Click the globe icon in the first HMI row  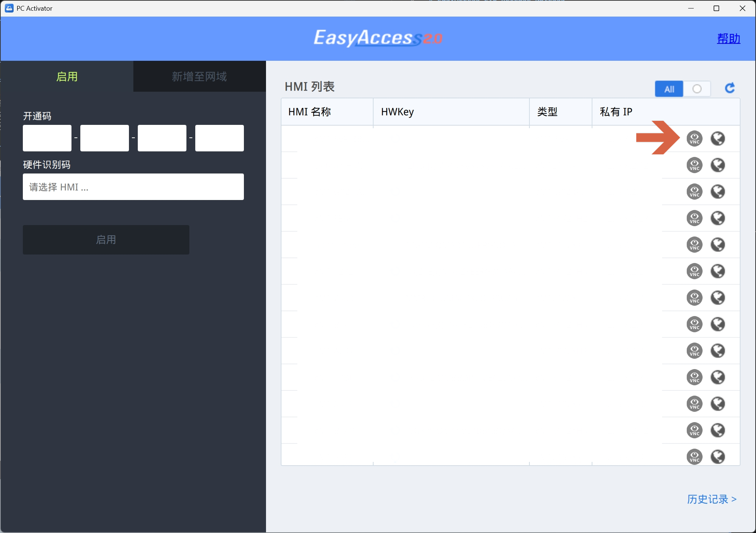tap(718, 138)
